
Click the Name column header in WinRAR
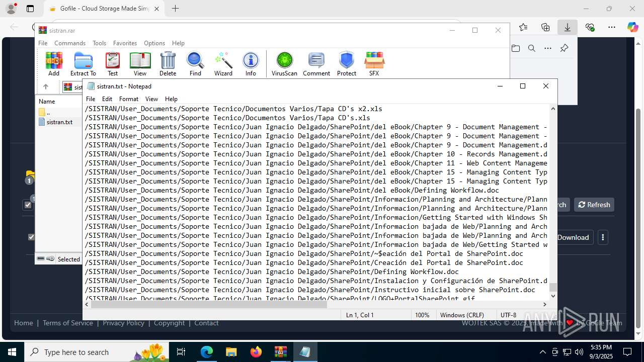[46, 102]
